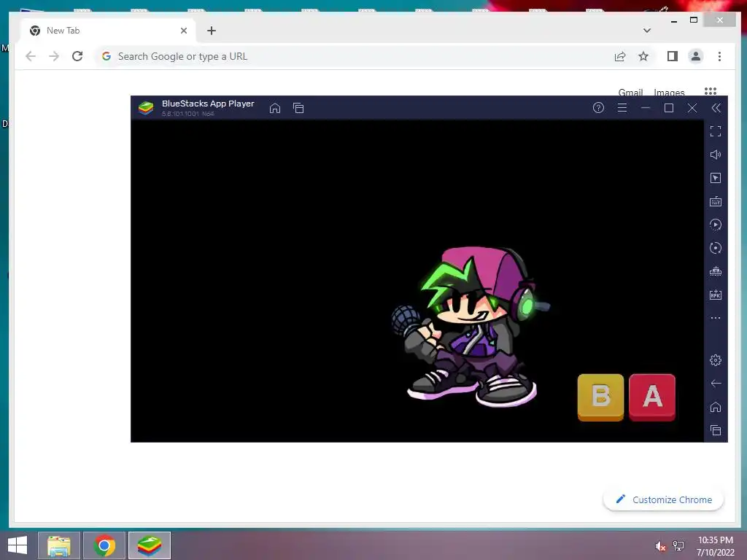The image size is (747, 560).
Task: Switch to BlueStacks in taskbar
Action: coord(150,545)
